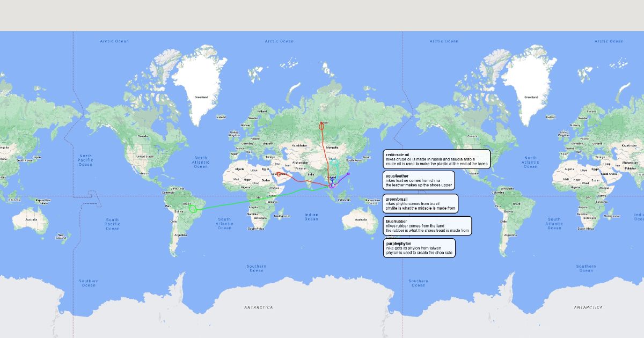Image resolution: width=644 pixels, height=338 pixels.
Task: Click the red circle drawn over Russia
Action: [321, 127]
